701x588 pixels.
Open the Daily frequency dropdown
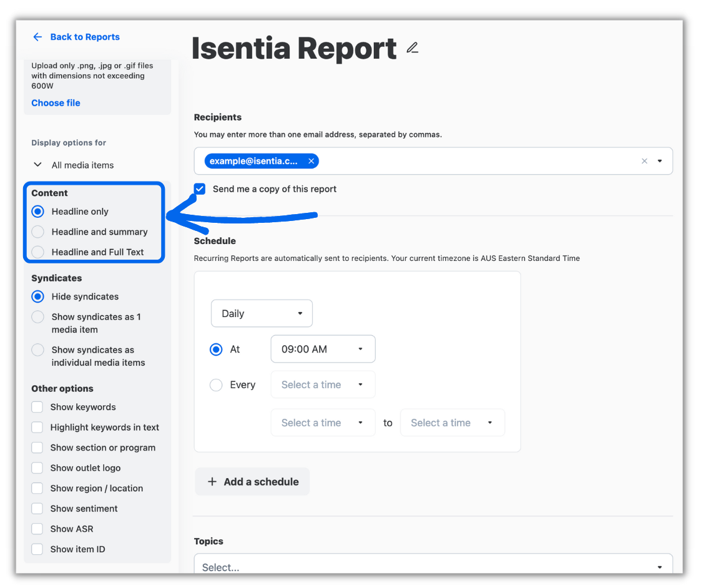tap(262, 313)
